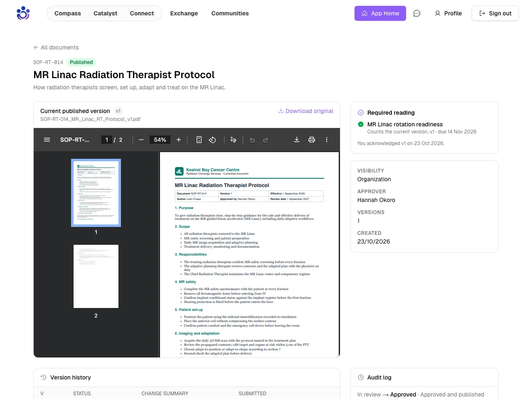Rotate the PDF counterclockwise

(212, 140)
